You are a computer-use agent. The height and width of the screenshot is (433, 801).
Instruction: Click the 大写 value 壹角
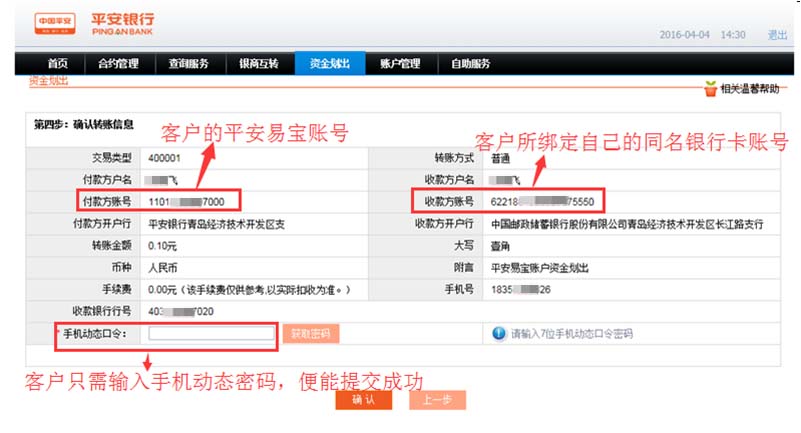click(500, 246)
